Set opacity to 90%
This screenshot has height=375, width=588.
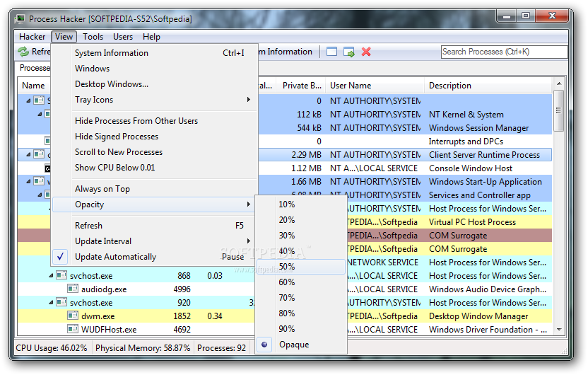[302, 329]
